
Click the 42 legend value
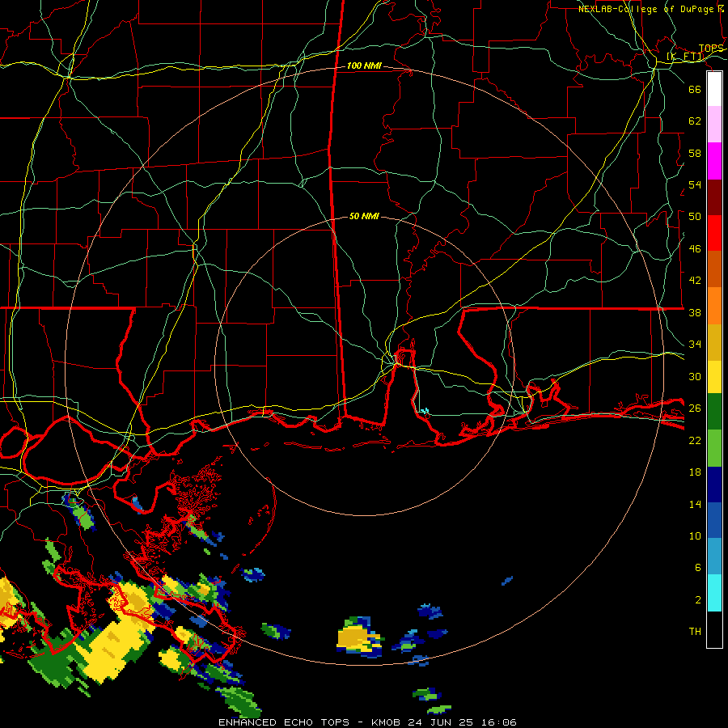click(695, 280)
